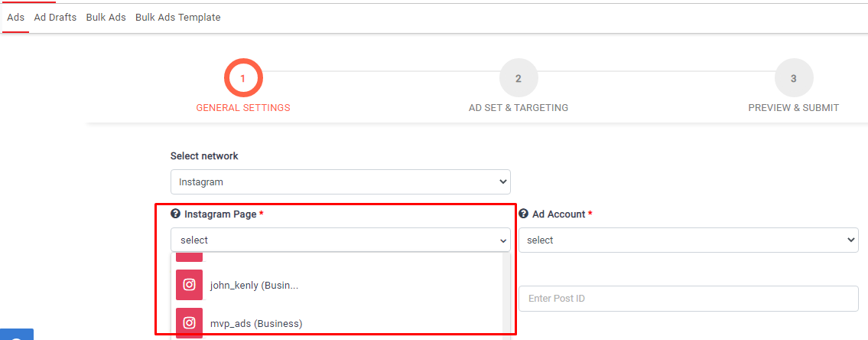
Task: Open the Bulk Ads Template tab
Action: pyautogui.click(x=177, y=17)
